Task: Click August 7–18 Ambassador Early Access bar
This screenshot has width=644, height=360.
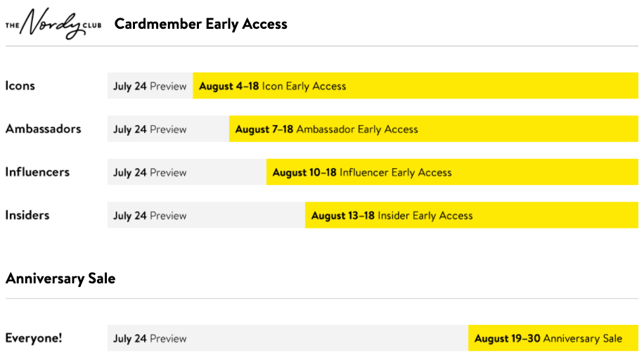Action: tap(434, 129)
